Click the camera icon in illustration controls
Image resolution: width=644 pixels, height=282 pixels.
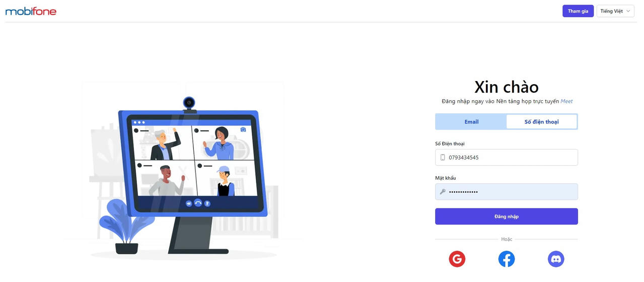189,203
